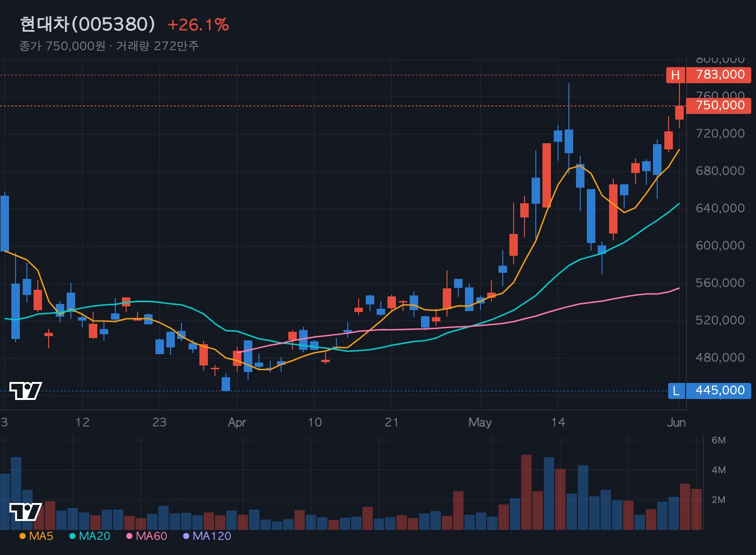The width and height of the screenshot is (756, 555).
Task: Click the blue L low marker
Action: click(x=676, y=391)
